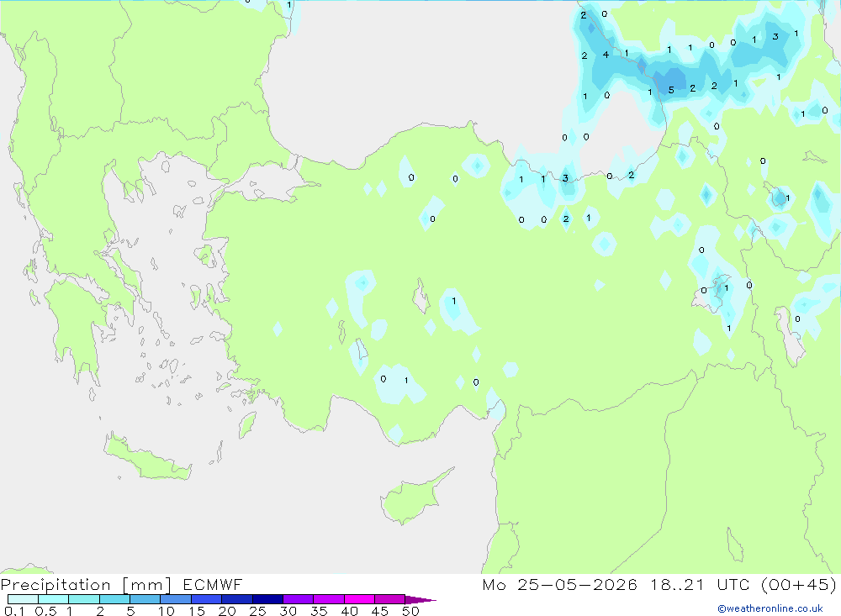This screenshot has height=616, width=841.
Task: Click the "5" precipitation value on the map
Action: pyautogui.click(x=671, y=90)
